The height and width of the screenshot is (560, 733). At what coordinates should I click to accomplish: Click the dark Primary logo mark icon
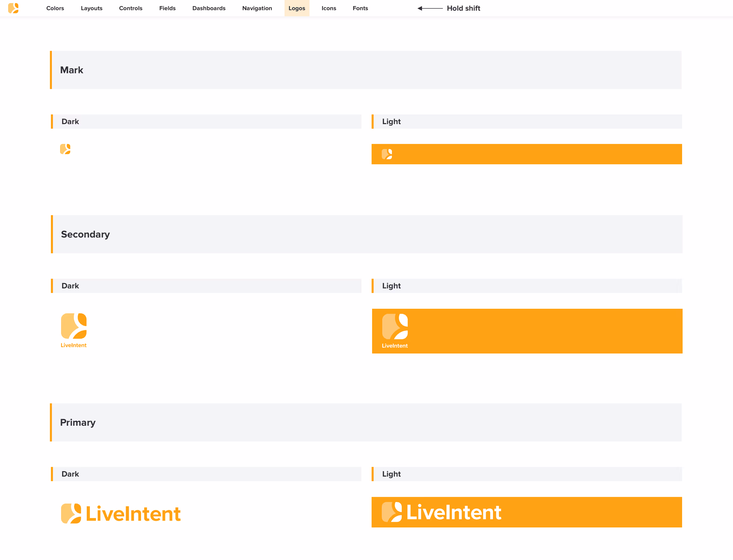pos(71,513)
